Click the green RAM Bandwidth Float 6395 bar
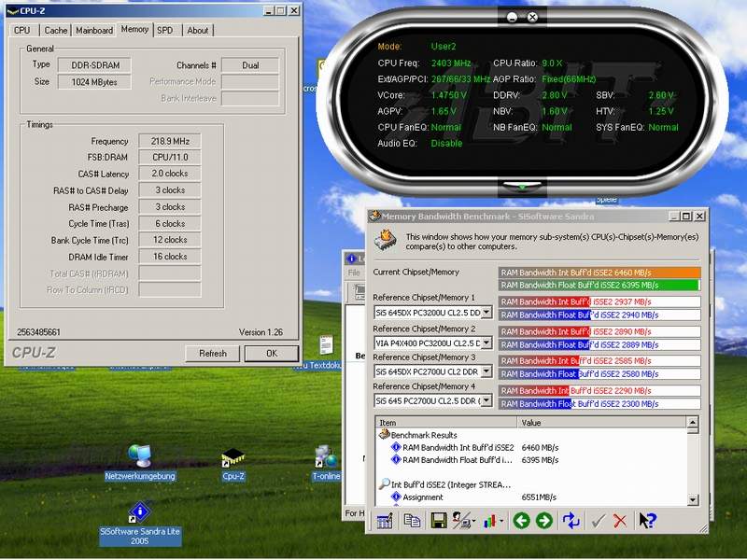Screen dimensions: 747x560 [599, 285]
